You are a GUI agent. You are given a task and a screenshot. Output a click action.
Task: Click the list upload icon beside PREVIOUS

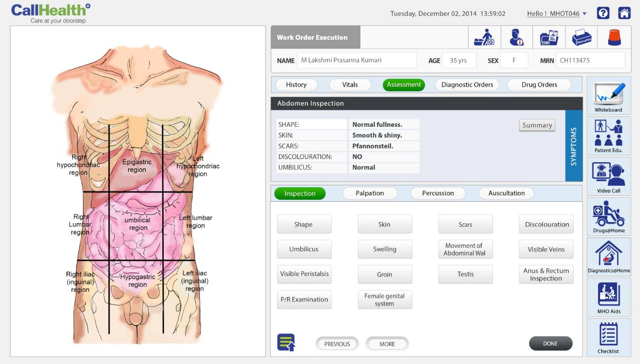tap(286, 343)
